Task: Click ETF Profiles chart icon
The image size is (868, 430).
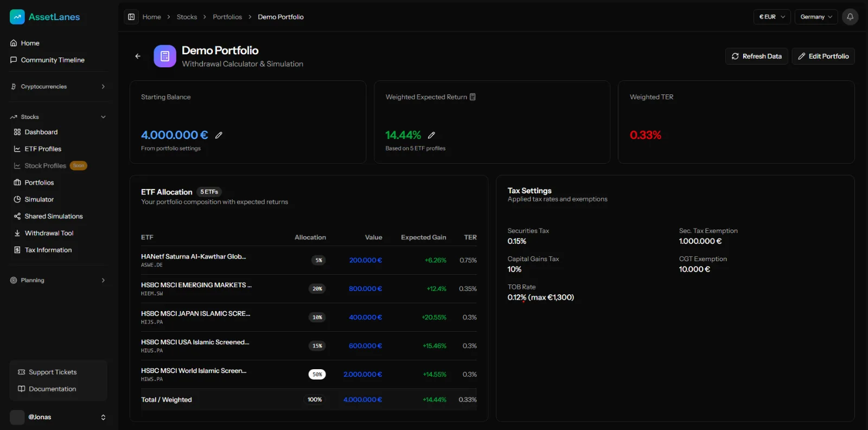Action: coord(17,149)
